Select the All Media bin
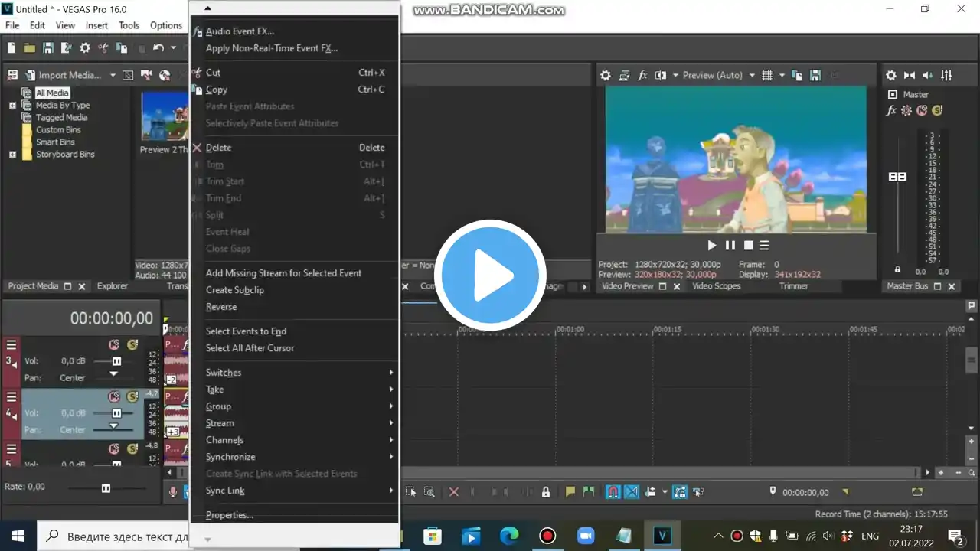 click(x=52, y=93)
